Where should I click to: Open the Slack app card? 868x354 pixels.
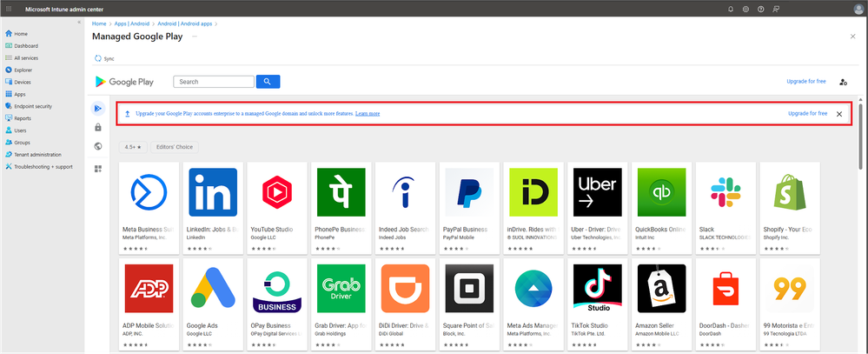(726, 208)
